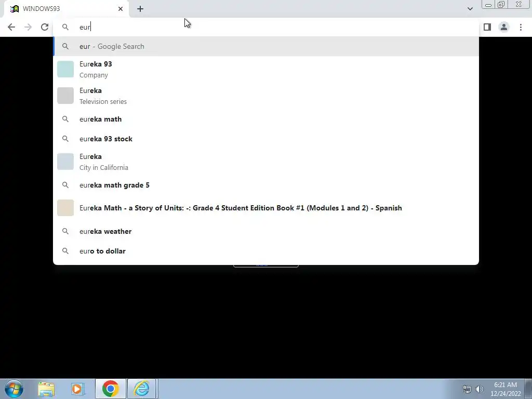Click the Eureka city thumbnail

point(65,162)
